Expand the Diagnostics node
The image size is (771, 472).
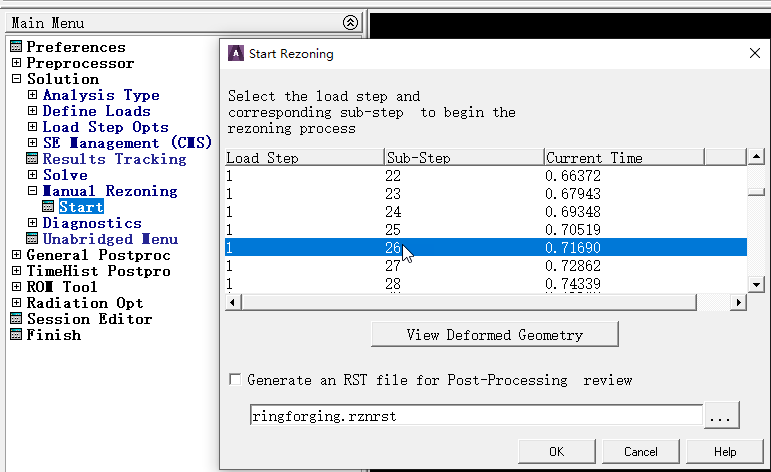[x=32, y=223]
